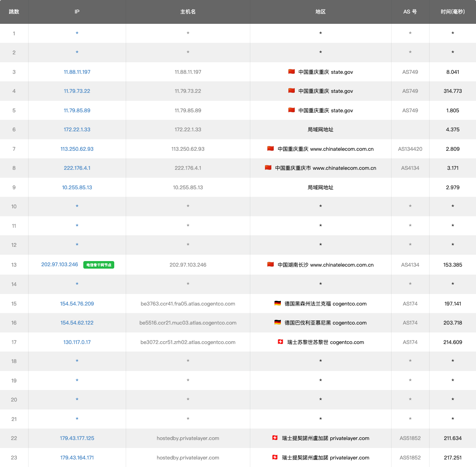Image resolution: width=476 pixels, height=467 pixels.
Task: Click the Germany flag for Frankfurt hop 15
Action: coord(278,304)
